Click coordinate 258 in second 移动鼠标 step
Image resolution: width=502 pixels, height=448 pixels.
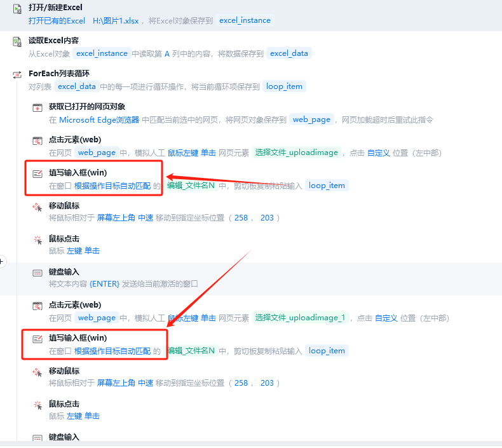[x=241, y=383]
